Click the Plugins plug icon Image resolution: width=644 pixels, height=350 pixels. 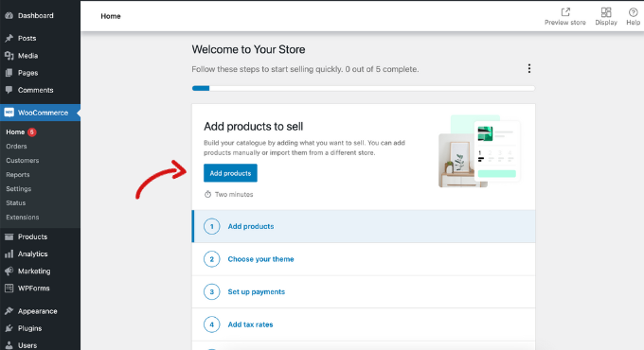[x=9, y=328]
